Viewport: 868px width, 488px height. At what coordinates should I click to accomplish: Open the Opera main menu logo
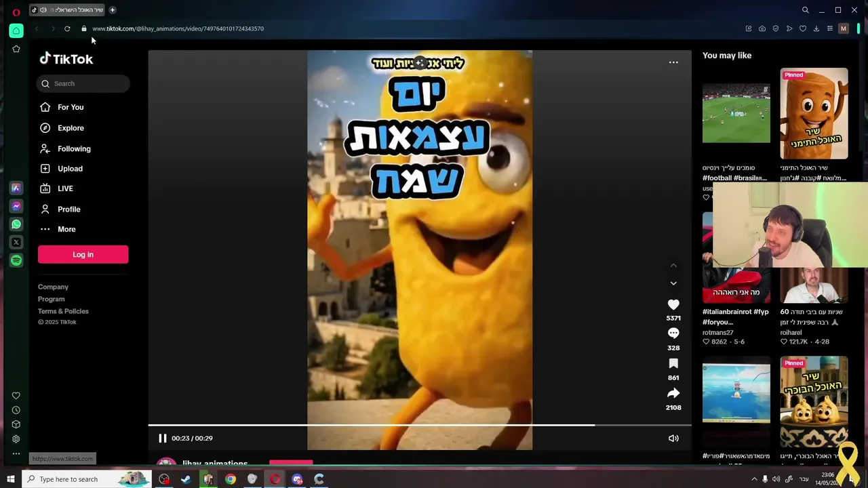click(16, 12)
